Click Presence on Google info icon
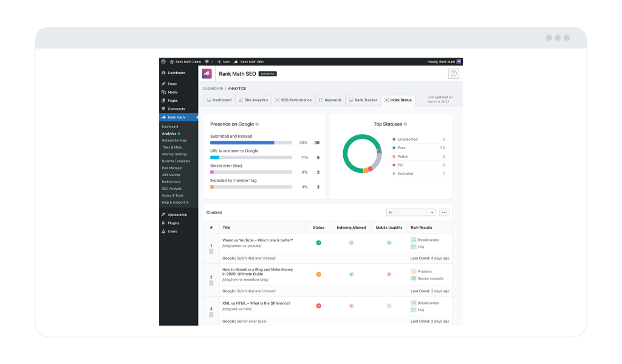 257,124
